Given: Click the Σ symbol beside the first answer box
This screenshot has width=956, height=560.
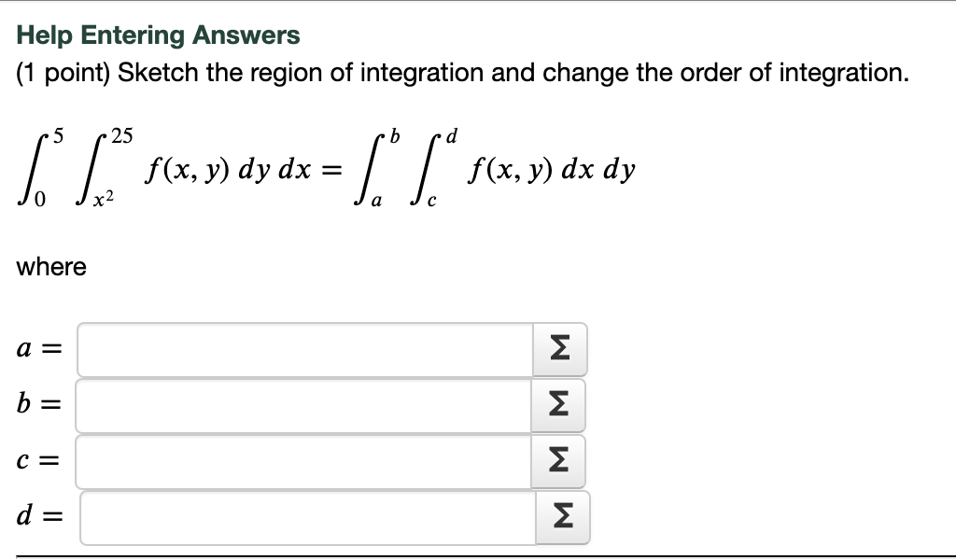Looking at the screenshot, I should (560, 349).
